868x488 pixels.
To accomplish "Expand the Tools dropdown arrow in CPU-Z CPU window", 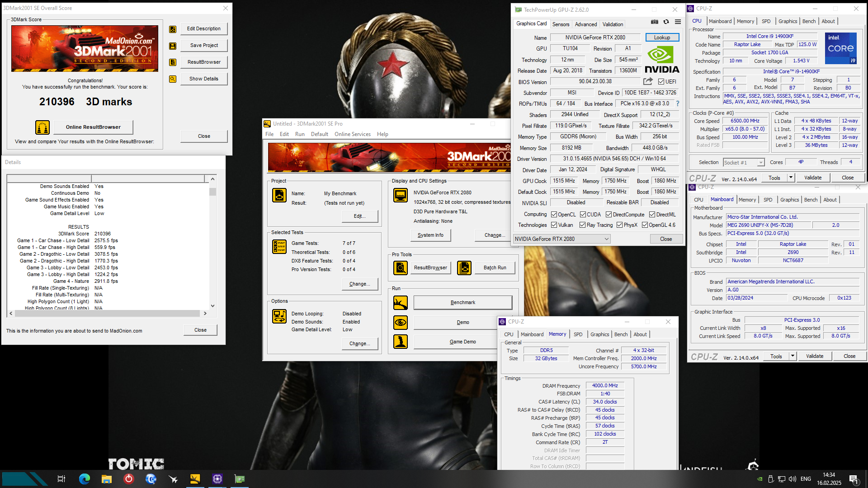I will (x=791, y=178).
